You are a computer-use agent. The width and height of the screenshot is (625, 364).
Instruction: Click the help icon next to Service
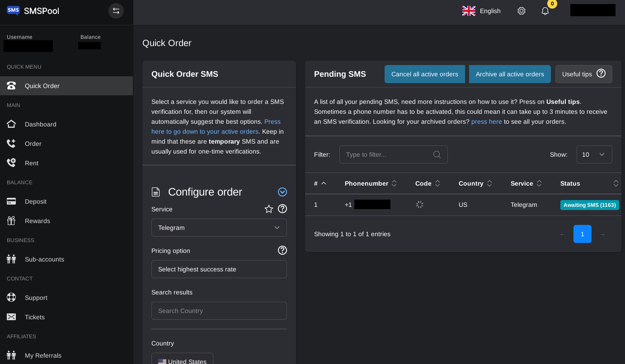pos(282,209)
